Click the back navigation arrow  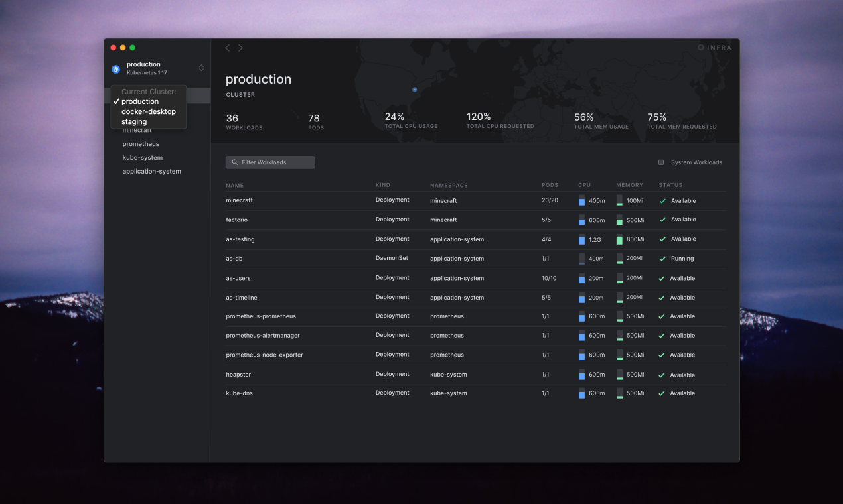(227, 48)
